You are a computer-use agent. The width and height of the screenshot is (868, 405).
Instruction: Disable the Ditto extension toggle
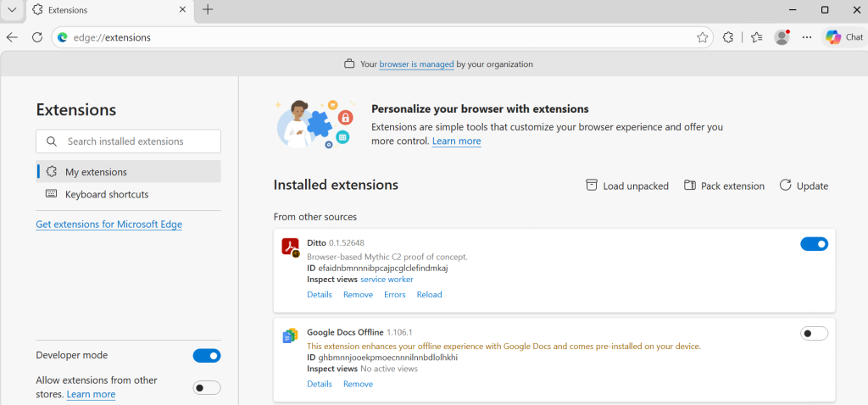tap(815, 244)
